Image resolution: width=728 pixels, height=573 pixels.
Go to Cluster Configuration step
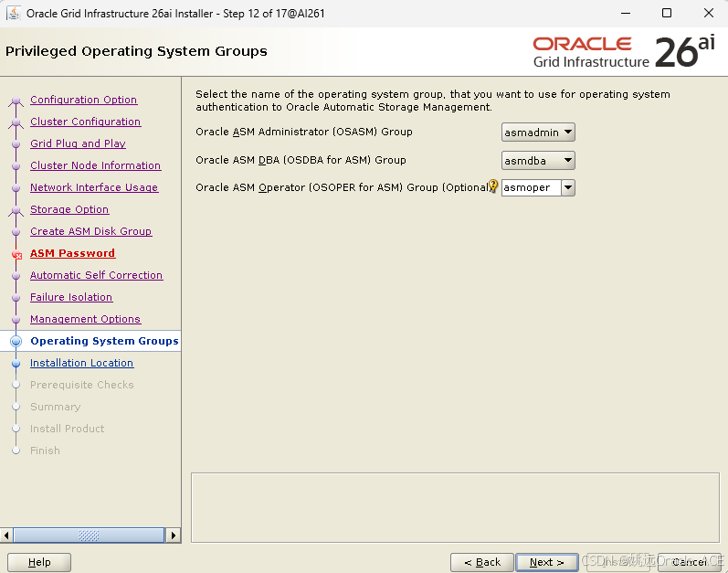click(86, 122)
